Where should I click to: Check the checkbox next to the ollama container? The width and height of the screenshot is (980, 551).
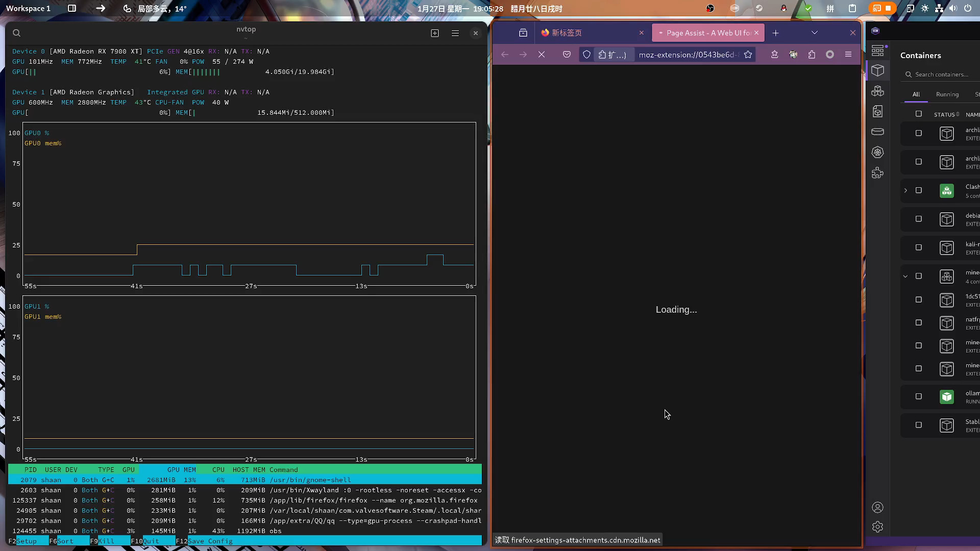tap(919, 396)
